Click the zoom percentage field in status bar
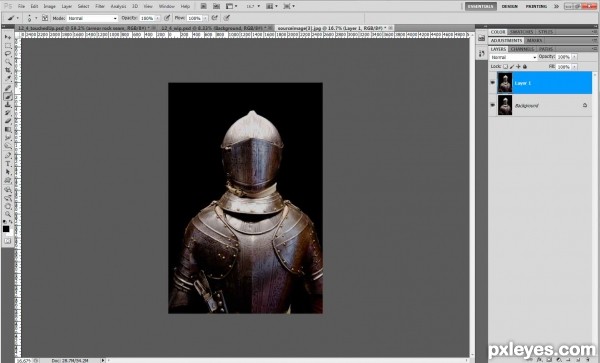 24,360
